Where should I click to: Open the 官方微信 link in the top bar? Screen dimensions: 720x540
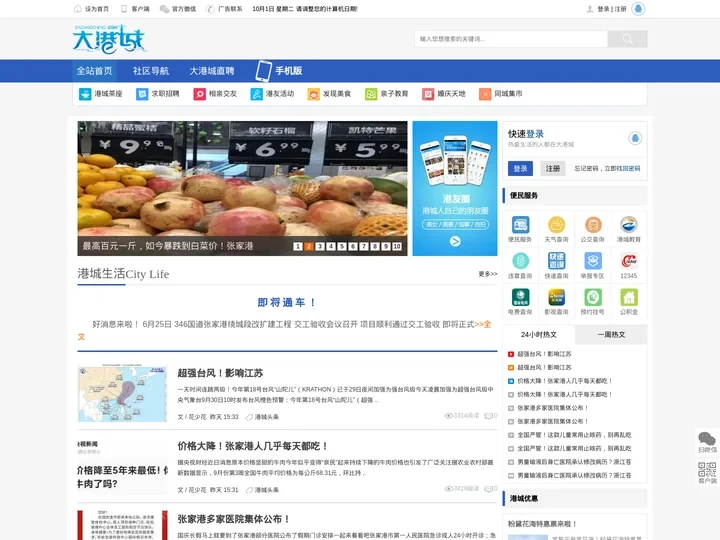click(178, 9)
